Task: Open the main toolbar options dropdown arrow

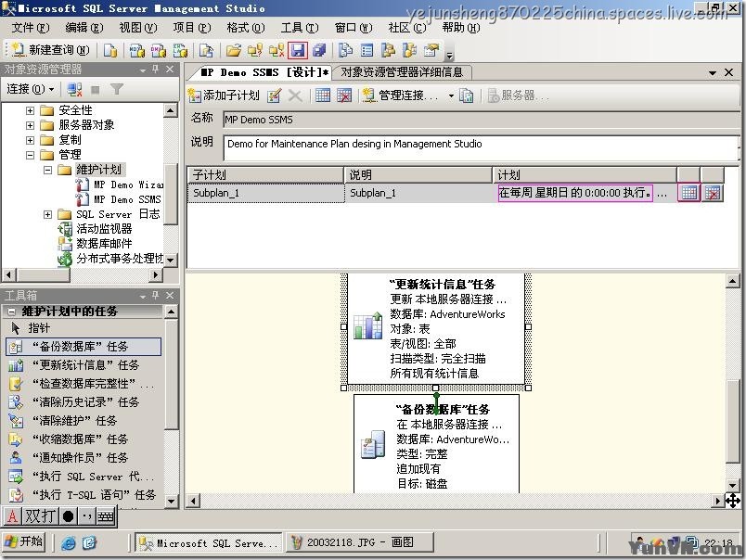Action: pyautogui.click(x=449, y=55)
